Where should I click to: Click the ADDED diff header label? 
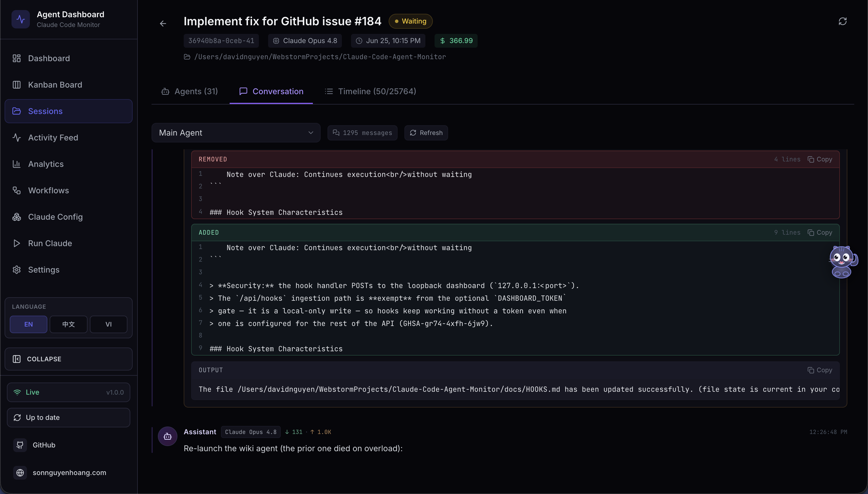pyautogui.click(x=209, y=233)
